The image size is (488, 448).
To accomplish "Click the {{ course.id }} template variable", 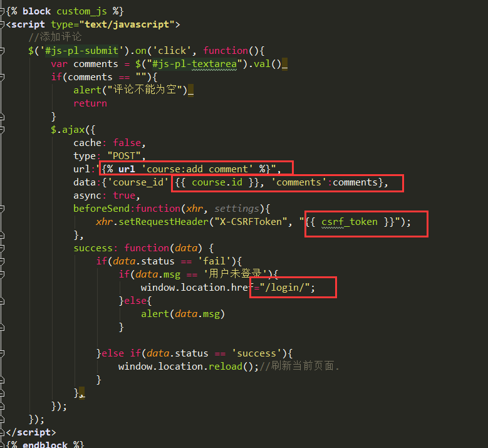I will point(217,182).
